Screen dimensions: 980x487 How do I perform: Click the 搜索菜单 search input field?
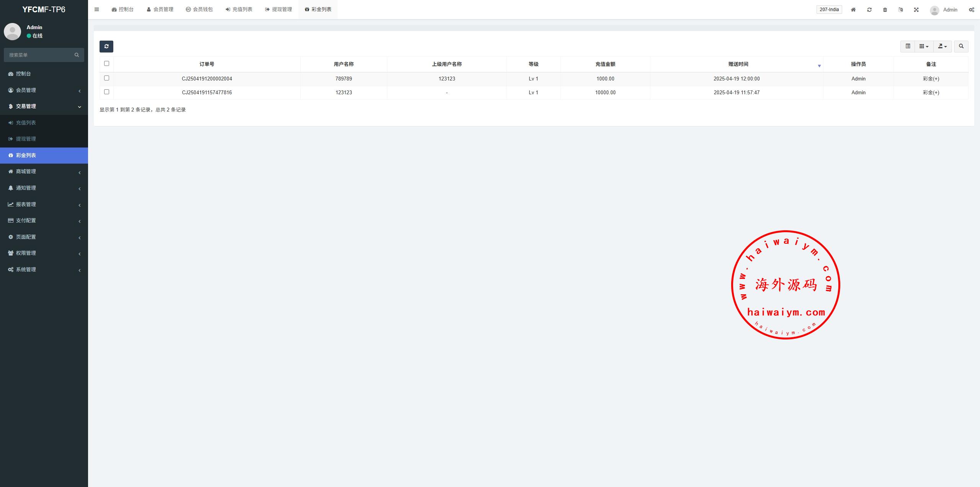[x=40, y=55]
